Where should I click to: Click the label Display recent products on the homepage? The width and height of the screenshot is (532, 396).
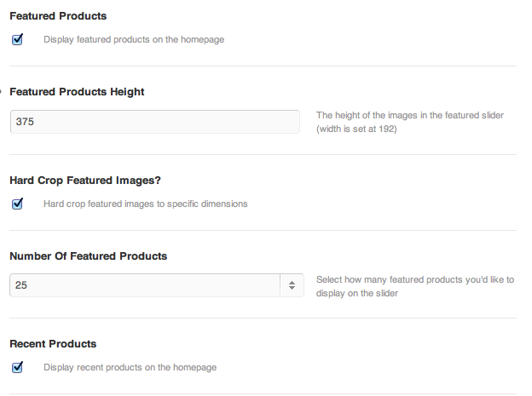(x=130, y=367)
